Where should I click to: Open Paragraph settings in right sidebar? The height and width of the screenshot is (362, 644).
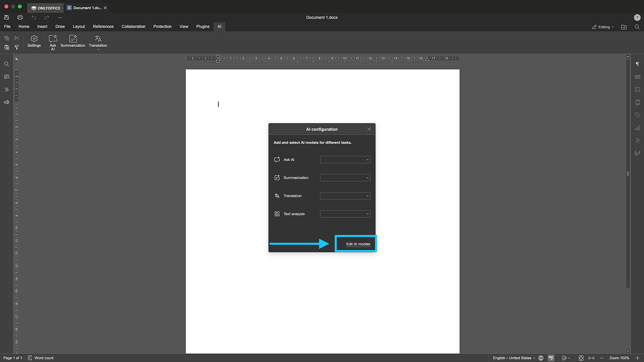tap(638, 64)
